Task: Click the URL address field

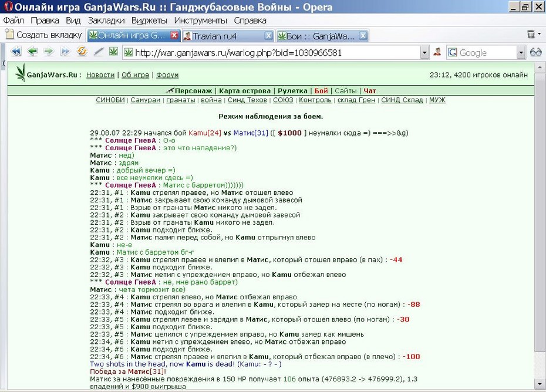Action: [276, 53]
